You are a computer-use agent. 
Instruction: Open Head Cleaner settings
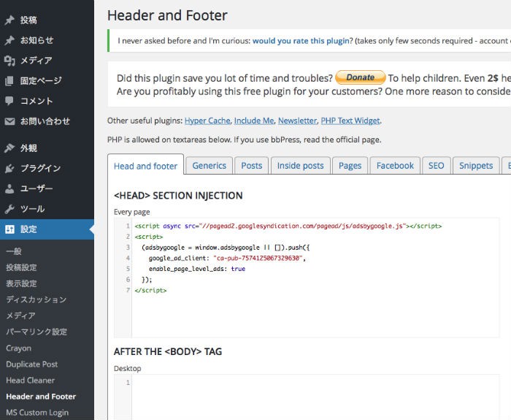click(31, 381)
